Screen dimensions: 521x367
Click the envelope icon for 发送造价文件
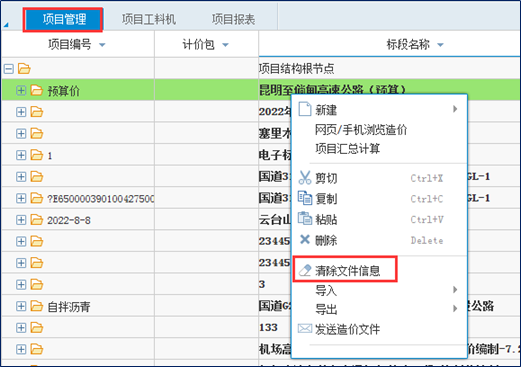coord(305,329)
